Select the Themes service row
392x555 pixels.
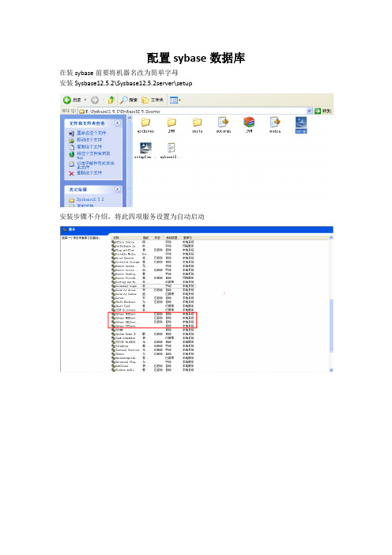click(153, 353)
